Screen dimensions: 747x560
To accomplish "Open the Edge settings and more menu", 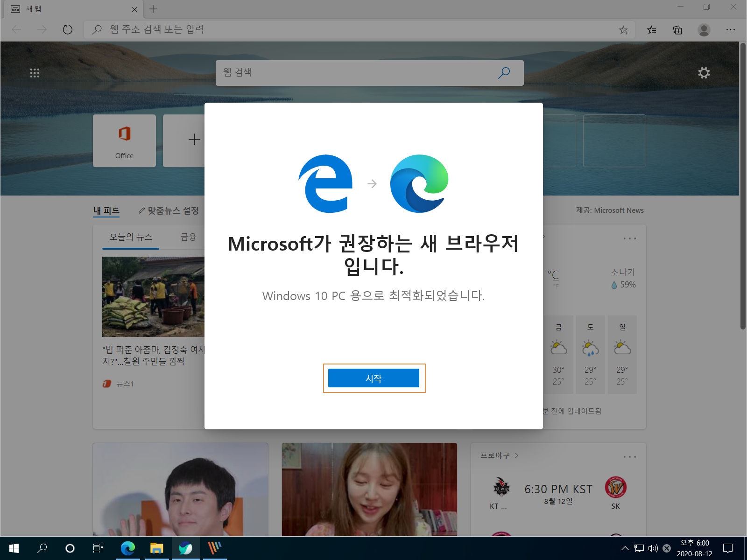I will (731, 30).
